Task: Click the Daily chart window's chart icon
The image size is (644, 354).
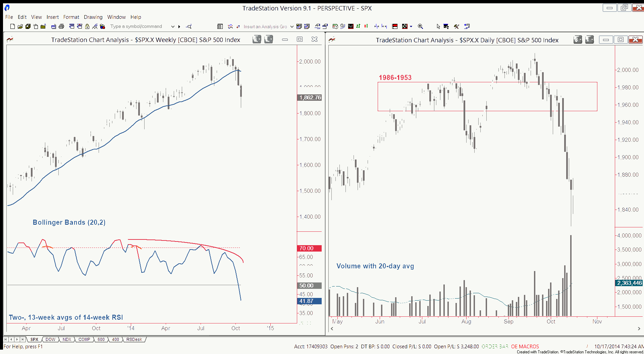Action: point(332,40)
